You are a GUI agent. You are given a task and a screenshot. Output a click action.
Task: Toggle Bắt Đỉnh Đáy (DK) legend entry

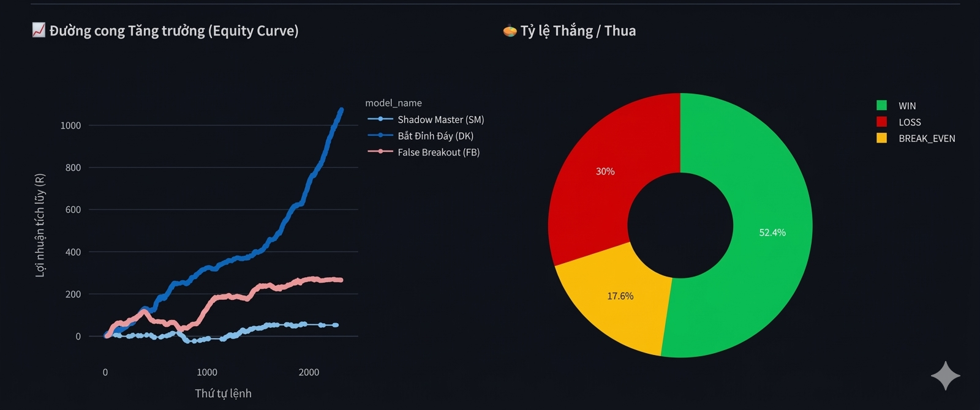click(420, 136)
